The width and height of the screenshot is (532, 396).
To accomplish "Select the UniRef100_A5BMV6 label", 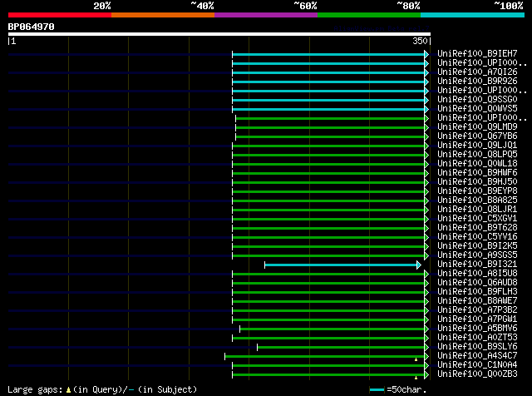I will coord(477,329).
